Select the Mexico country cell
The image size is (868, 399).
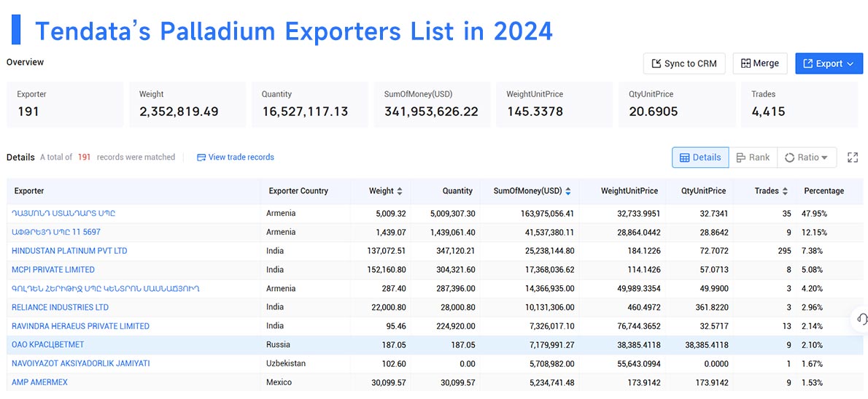(x=279, y=381)
